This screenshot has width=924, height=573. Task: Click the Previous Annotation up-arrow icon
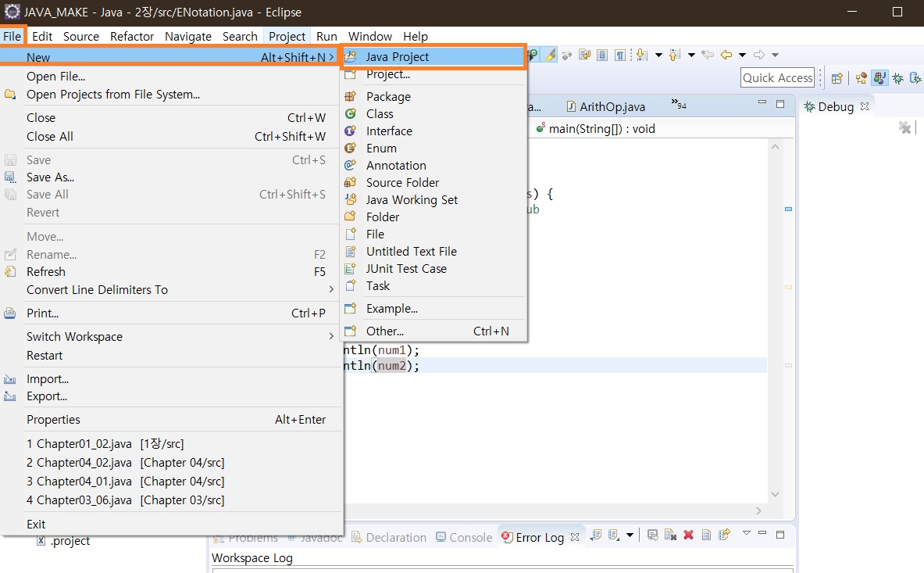675,55
